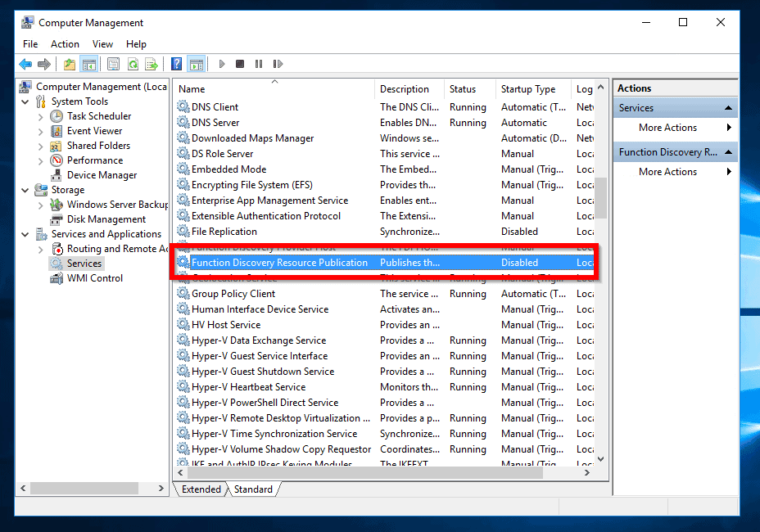The image size is (760, 532).
Task: Expand the Event Viewer node
Action: tap(41, 131)
